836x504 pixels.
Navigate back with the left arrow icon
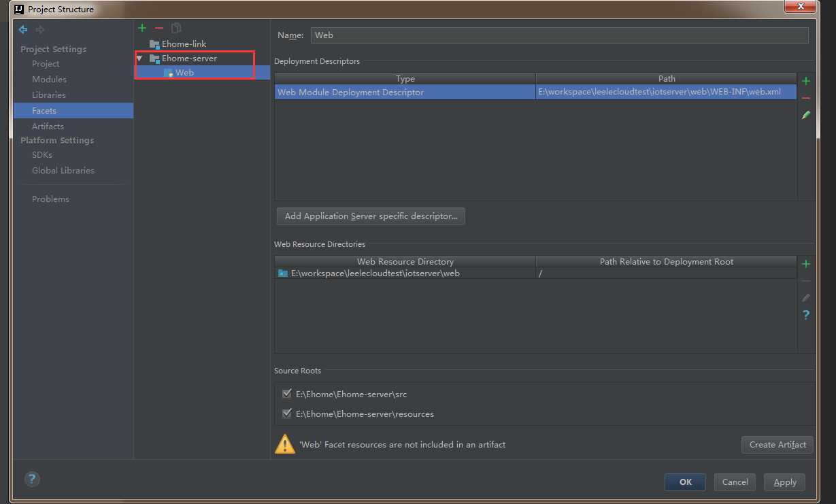pyautogui.click(x=23, y=29)
